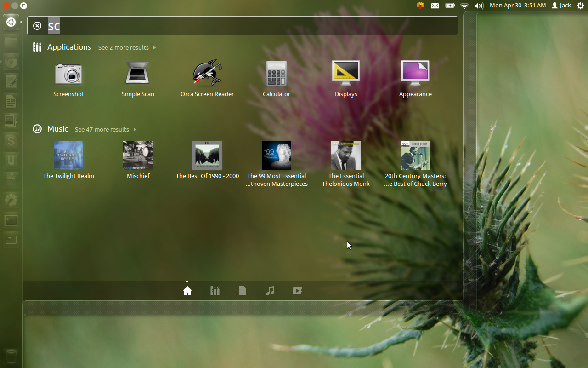Switch to the Files lens tab
588x368 pixels.
pyautogui.click(x=243, y=291)
